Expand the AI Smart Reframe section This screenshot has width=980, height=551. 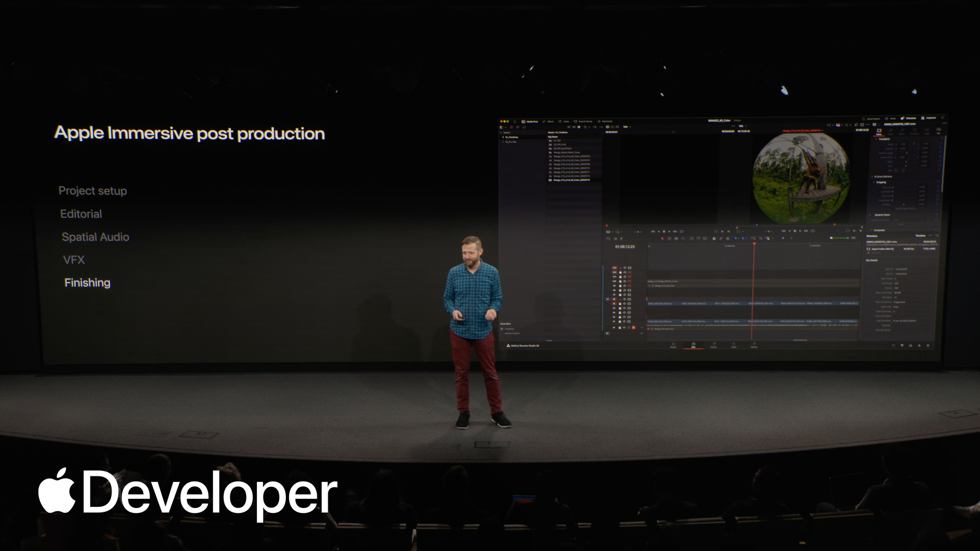[872, 177]
